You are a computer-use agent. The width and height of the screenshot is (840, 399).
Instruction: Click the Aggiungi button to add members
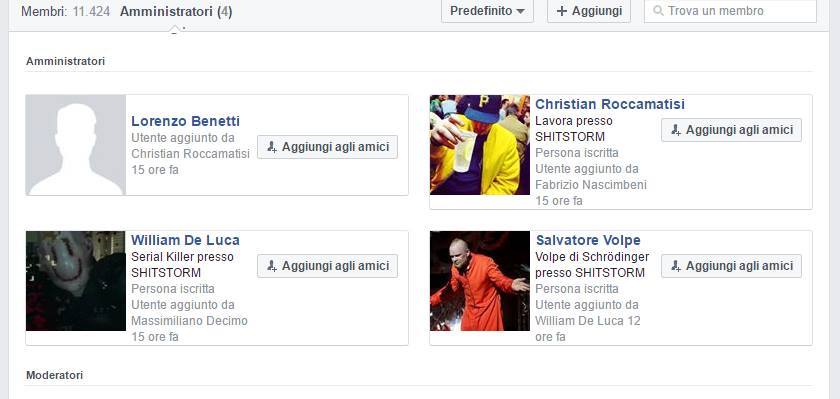click(x=589, y=11)
